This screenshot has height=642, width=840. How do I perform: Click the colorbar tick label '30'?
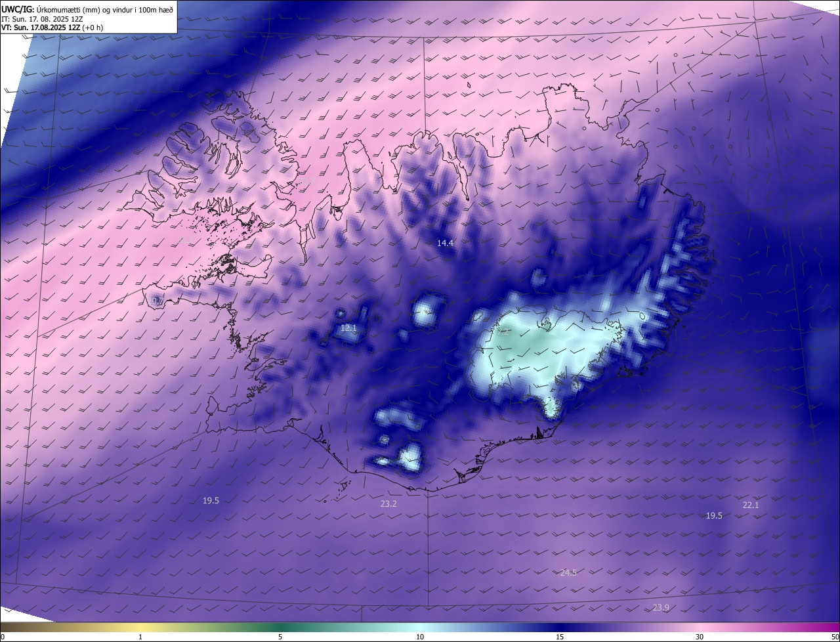click(x=700, y=637)
